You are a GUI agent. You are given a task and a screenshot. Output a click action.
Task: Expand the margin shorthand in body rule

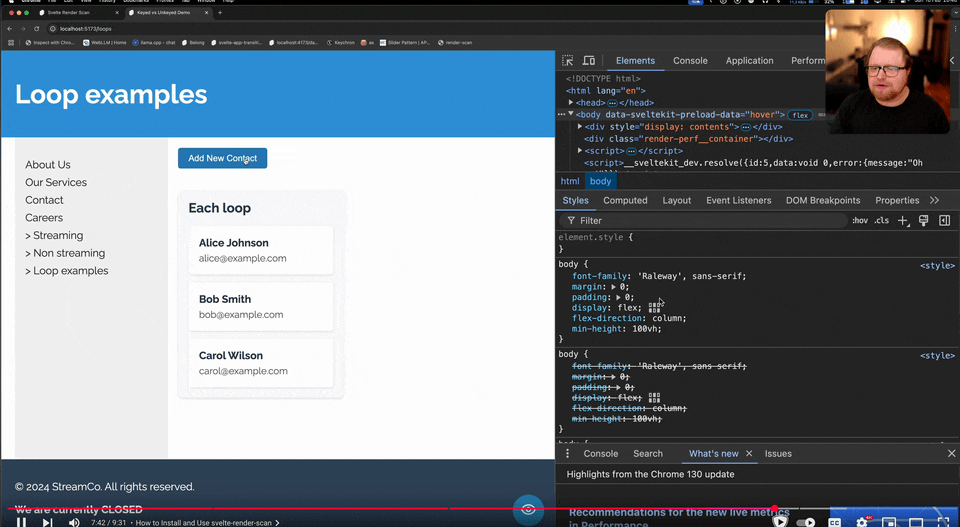613,286
